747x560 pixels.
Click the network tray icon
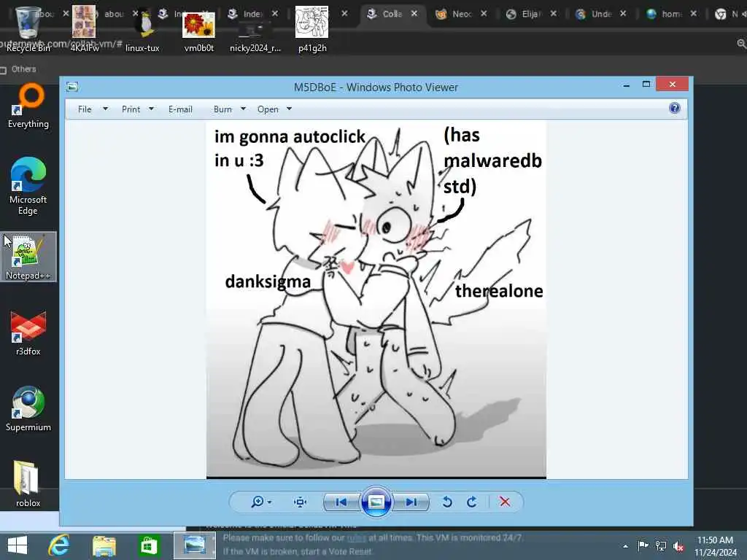[x=661, y=545]
